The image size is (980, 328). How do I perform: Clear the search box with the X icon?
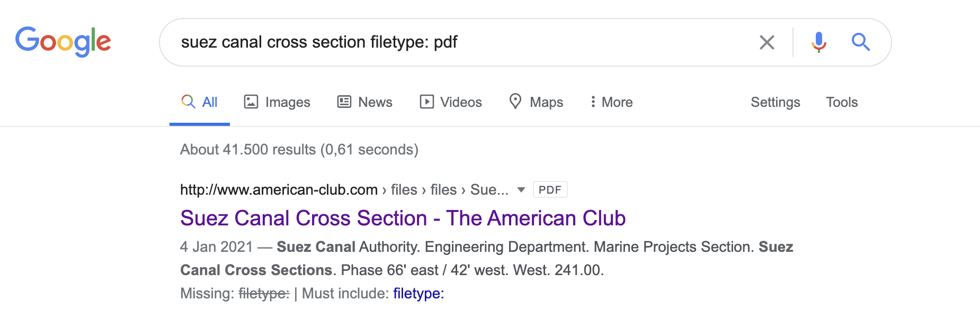767,42
